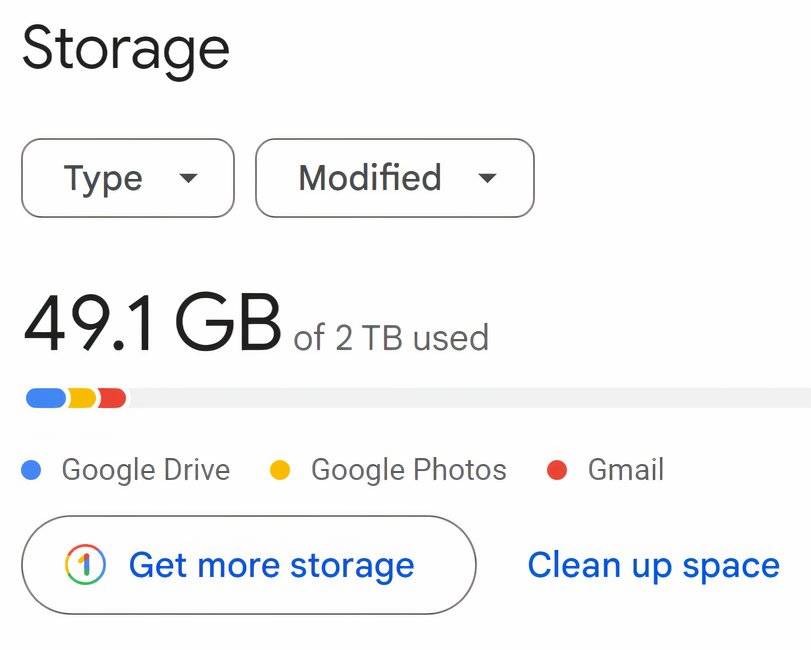This screenshot has width=811, height=650.
Task: Select the yellow Photos segment of storage bar
Action: [82, 398]
